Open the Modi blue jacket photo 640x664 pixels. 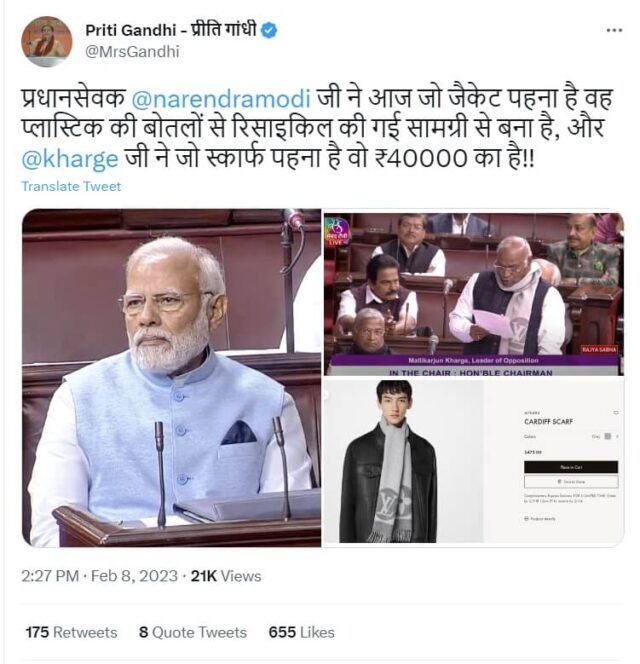172,378
